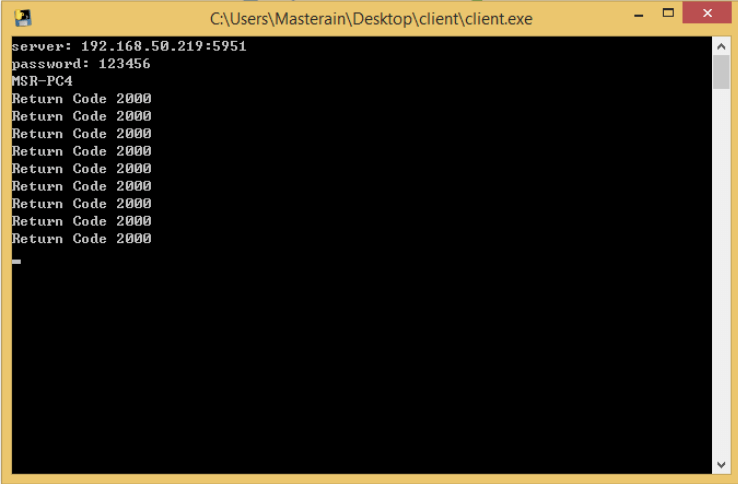The image size is (738, 484).
Task: Click the scrollbar up arrow
Action: pos(721,46)
